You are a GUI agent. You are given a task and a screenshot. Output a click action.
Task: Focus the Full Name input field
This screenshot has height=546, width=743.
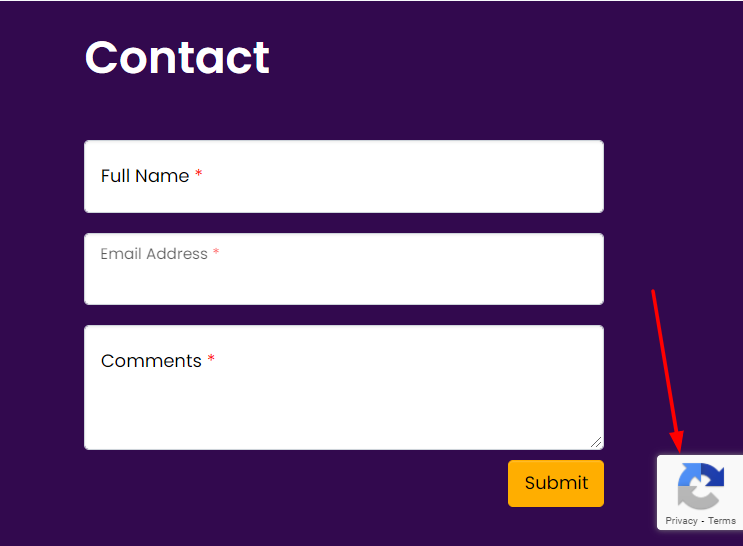pos(344,176)
